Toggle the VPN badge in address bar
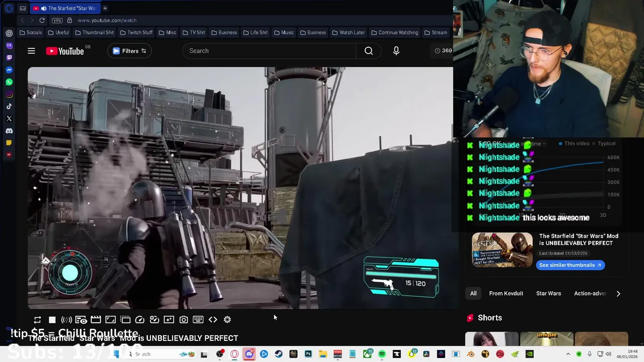 57,20
